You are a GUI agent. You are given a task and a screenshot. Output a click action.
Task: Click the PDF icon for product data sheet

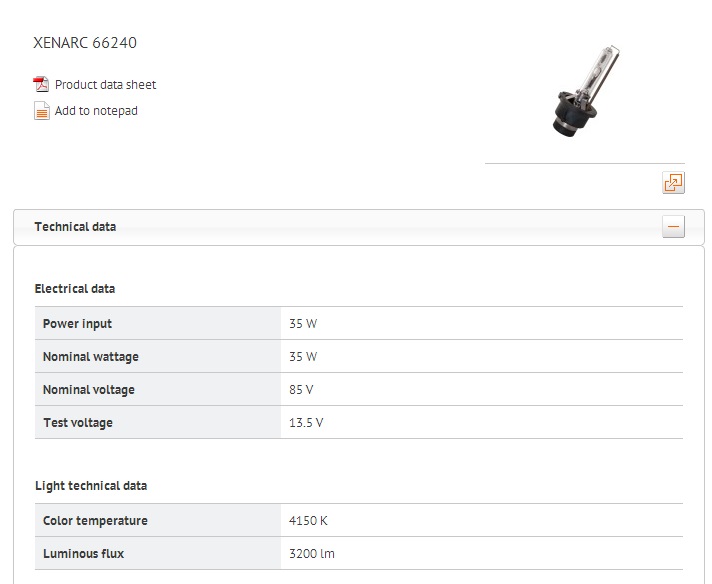pyautogui.click(x=41, y=84)
